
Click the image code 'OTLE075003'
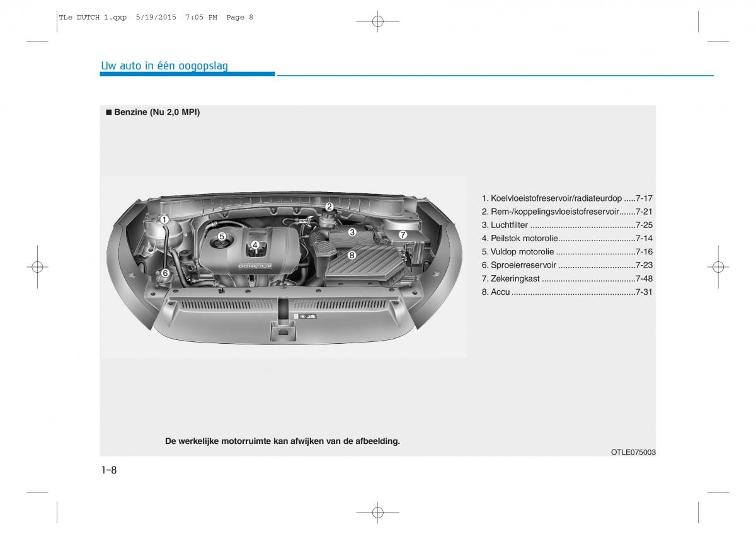pyautogui.click(x=633, y=452)
